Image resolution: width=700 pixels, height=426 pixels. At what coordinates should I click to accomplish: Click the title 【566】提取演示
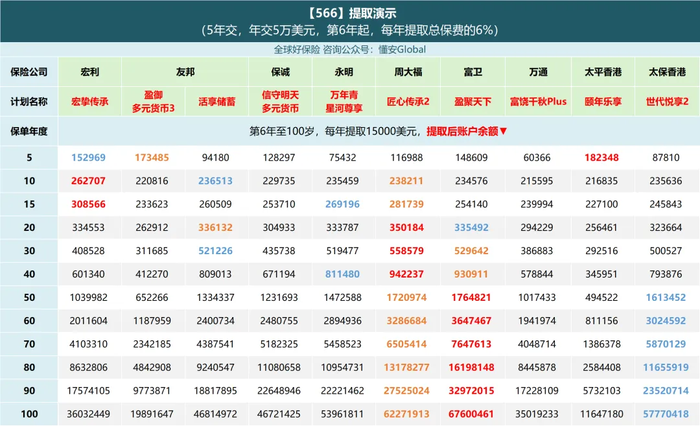(350, 13)
